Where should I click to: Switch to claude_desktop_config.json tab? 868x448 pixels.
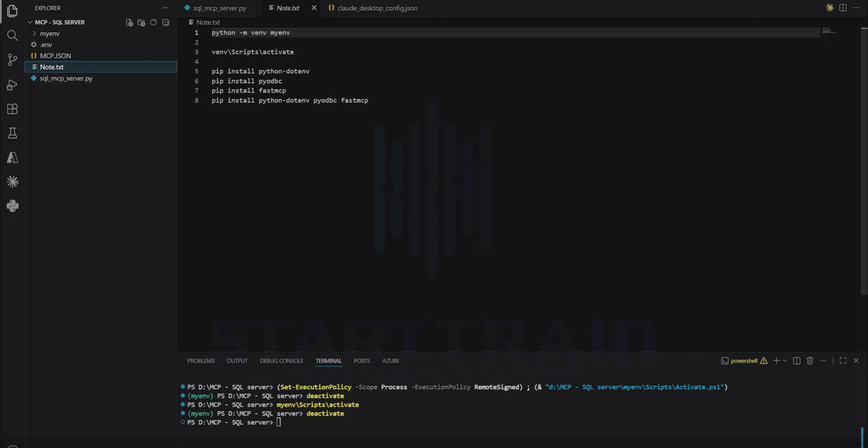click(x=377, y=8)
